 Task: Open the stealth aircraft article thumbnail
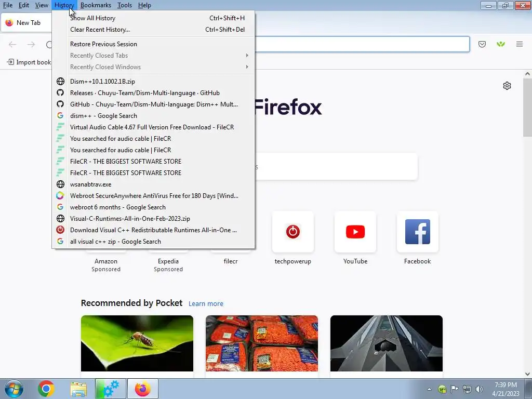point(387,343)
